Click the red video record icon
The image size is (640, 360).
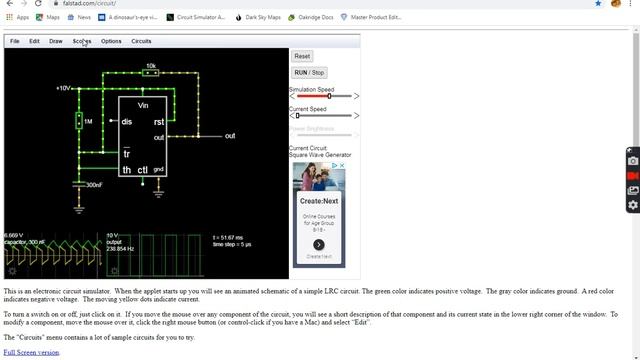coord(633,176)
